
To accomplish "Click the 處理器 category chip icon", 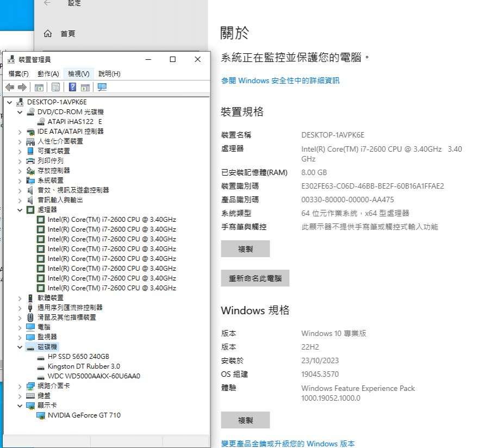I will (x=30, y=210).
